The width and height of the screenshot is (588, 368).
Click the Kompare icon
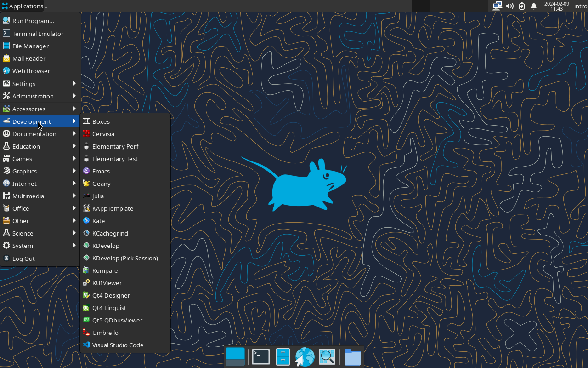(x=86, y=270)
